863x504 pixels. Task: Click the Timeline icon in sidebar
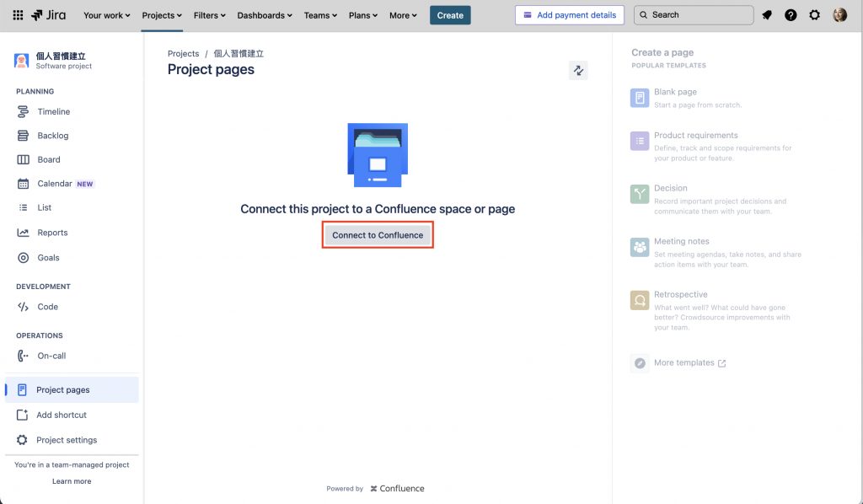coord(23,112)
